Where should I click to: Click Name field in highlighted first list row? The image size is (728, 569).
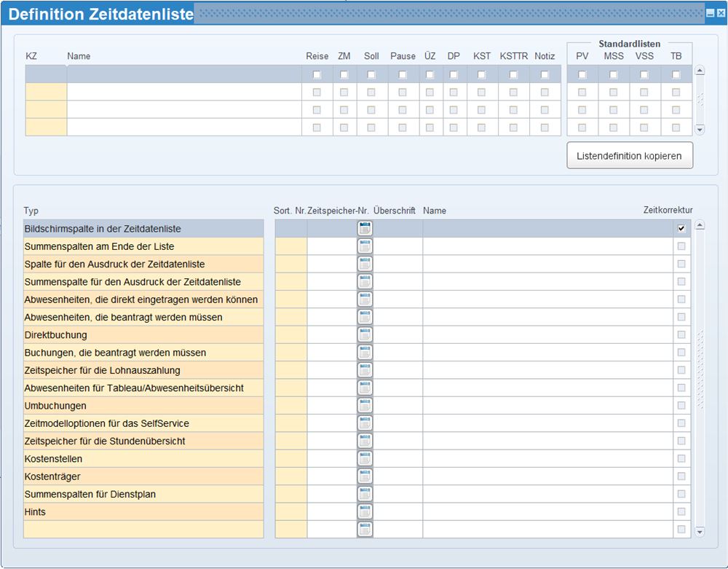click(x=184, y=74)
